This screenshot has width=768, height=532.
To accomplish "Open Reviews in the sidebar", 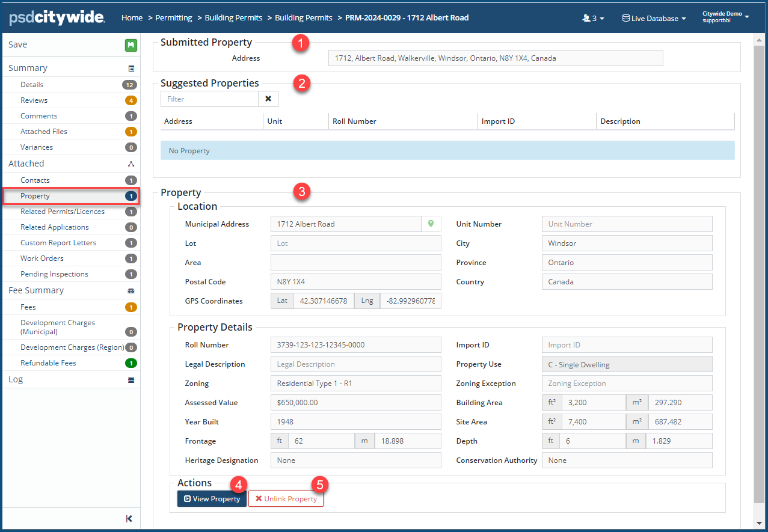I will (x=34, y=100).
